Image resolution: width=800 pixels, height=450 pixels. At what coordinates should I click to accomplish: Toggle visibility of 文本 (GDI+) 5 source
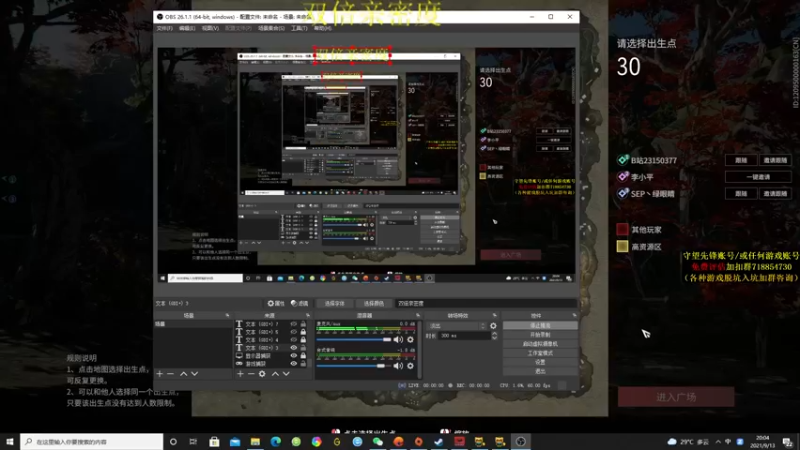pyautogui.click(x=293, y=332)
